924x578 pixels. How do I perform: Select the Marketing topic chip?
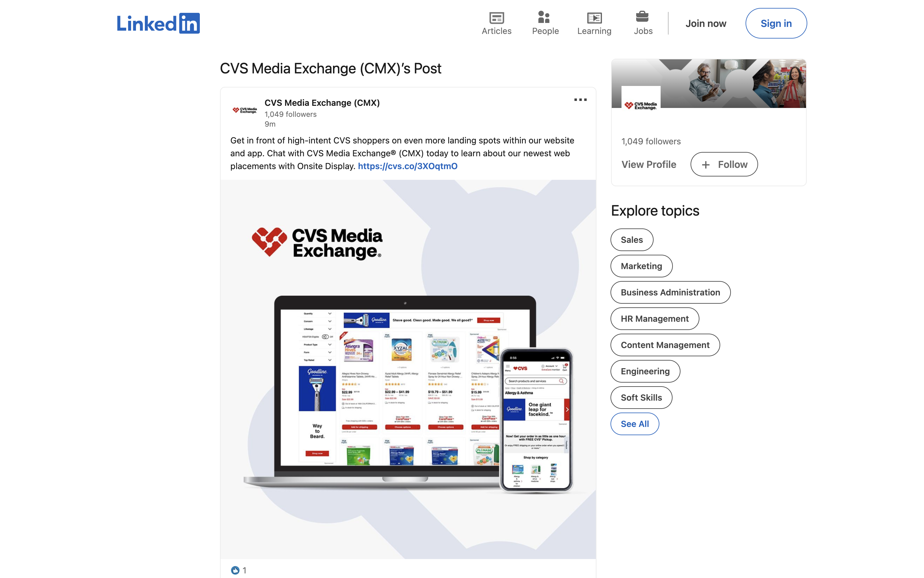[641, 266]
